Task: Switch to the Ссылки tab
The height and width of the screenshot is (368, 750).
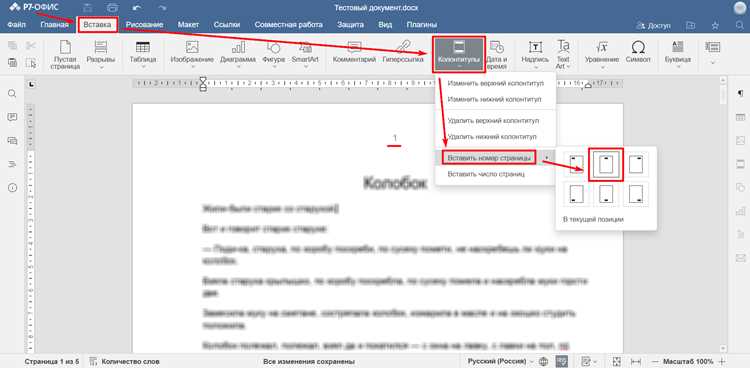Action: coord(227,24)
